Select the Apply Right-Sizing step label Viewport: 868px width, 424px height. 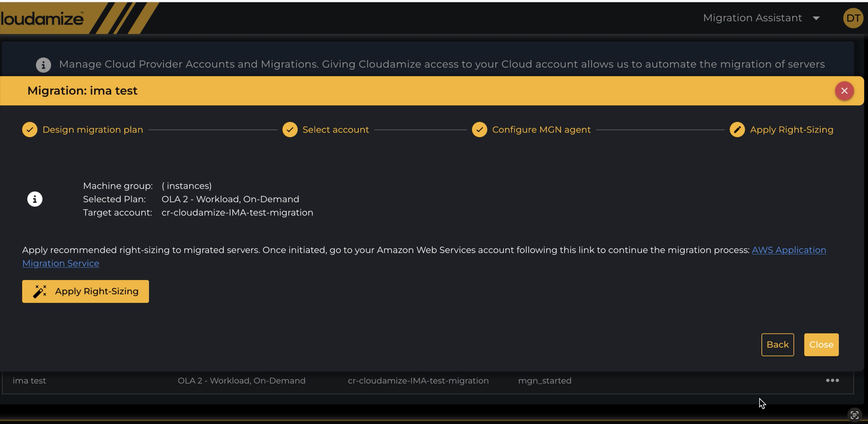coord(792,130)
